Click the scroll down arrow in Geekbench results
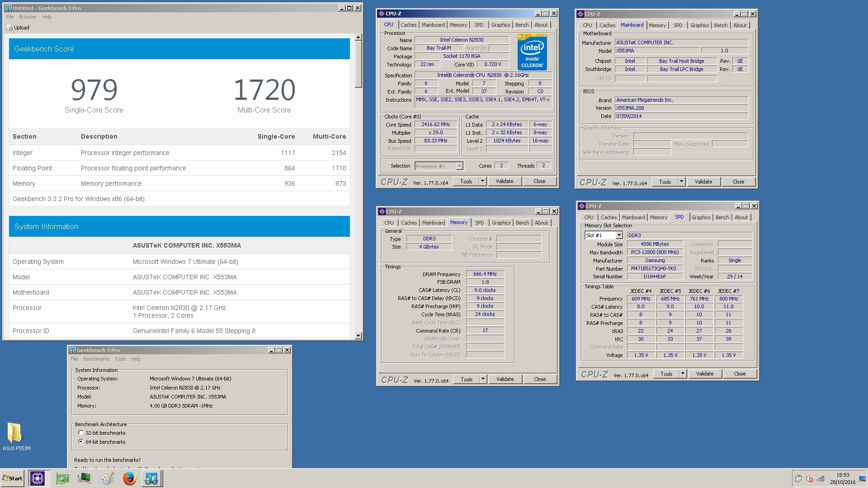868x488 pixels. coord(359,335)
